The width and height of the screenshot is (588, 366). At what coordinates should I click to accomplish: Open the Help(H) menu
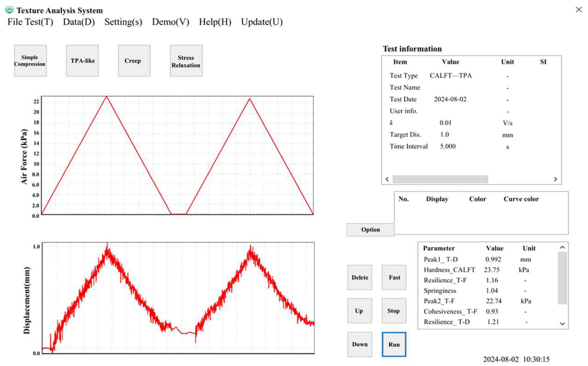click(215, 22)
